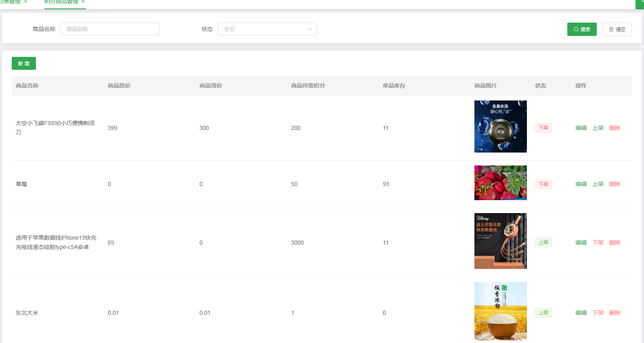This screenshot has width=644, height=343.
Task: Click 上架 for the 太空小飞碟 shaver row
Action: (598, 128)
